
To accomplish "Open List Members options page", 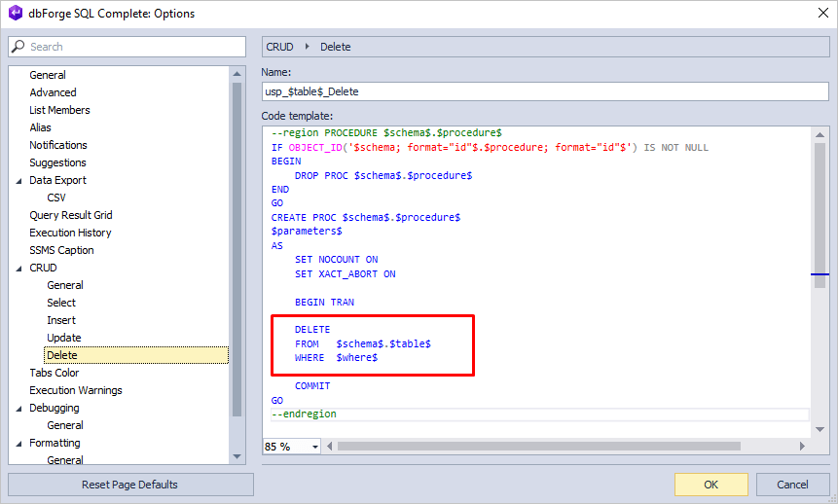I will (x=59, y=110).
